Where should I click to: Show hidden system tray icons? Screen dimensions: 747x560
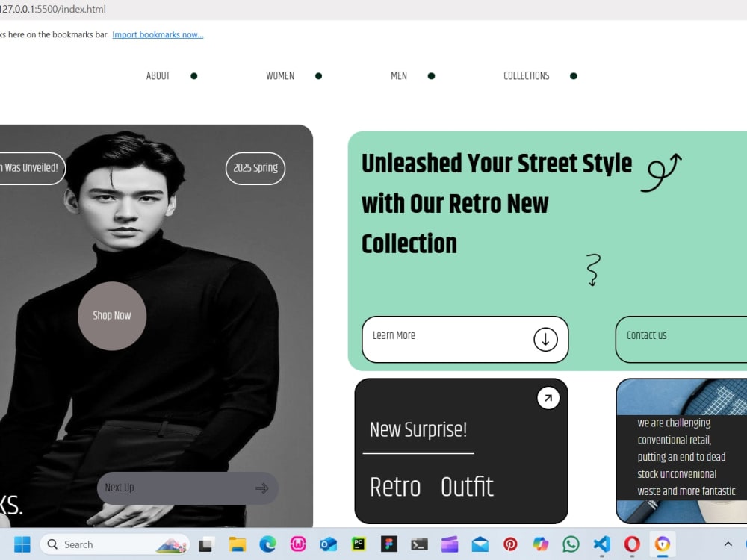click(728, 544)
